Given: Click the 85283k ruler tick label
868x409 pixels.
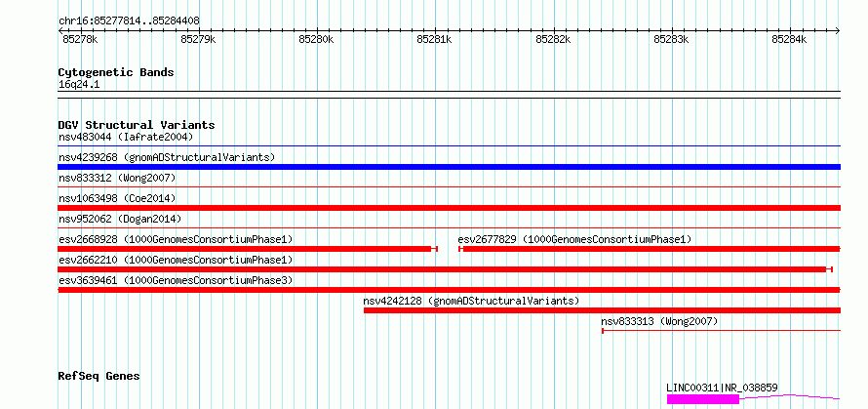Looking at the screenshot, I should [672, 39].
